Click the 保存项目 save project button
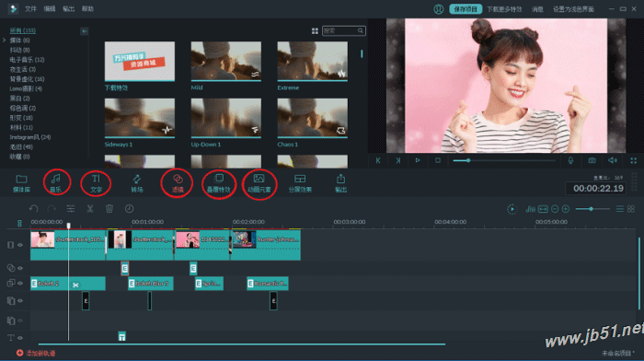 466,9
